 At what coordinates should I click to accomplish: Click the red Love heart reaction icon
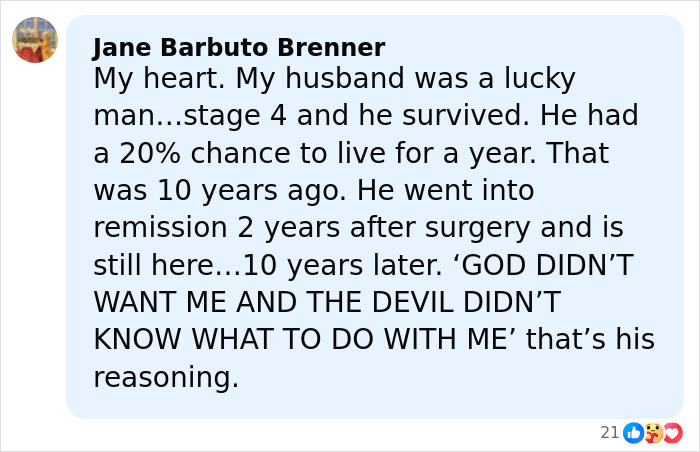coord(672,432)
